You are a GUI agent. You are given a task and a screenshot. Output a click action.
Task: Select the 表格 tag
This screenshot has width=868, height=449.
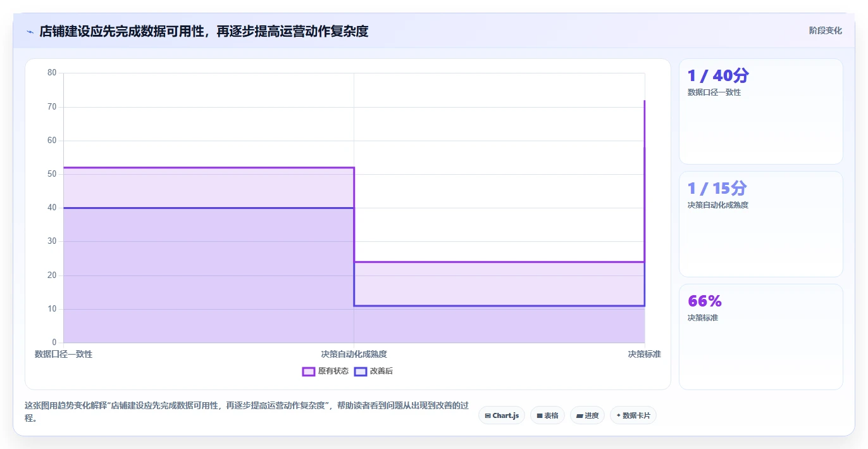[547, 415]
